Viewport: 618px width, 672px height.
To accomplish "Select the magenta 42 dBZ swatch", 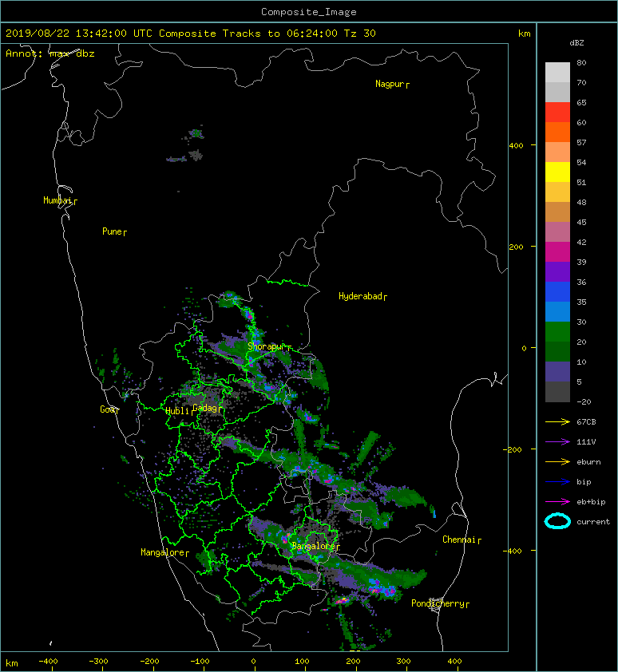I will click(x=557, y=252).
